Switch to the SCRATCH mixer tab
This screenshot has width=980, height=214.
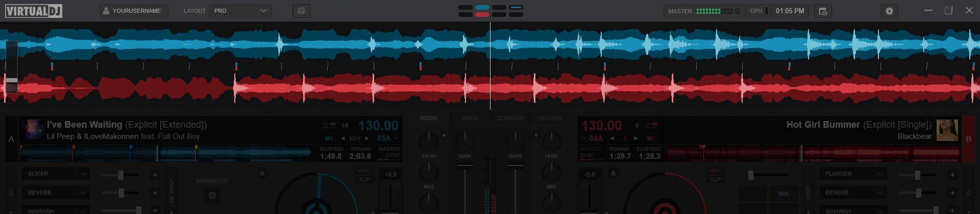point(510,118)
